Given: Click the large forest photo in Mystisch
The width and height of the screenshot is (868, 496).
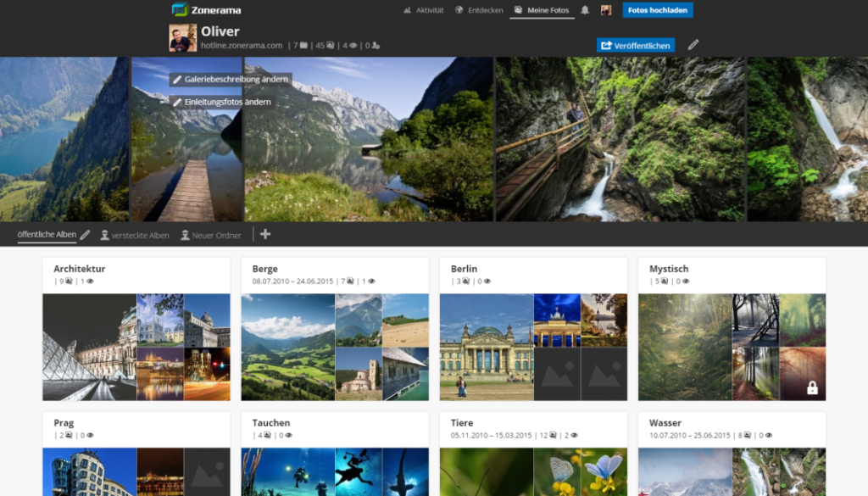Looking at the screenshot, I should pyautogui.click(x=685, y=347).
